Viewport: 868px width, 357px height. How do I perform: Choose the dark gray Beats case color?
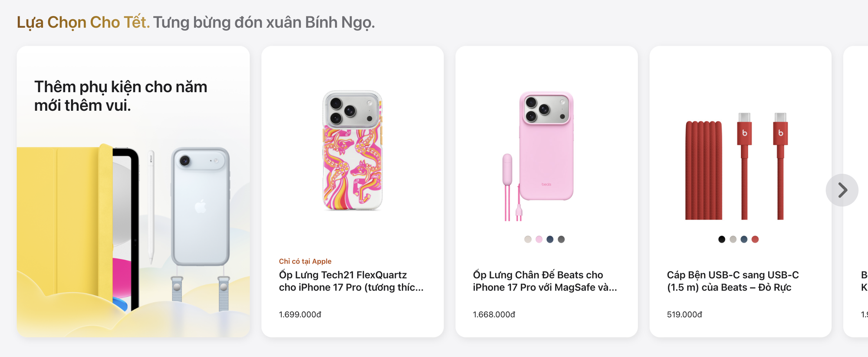561,239
